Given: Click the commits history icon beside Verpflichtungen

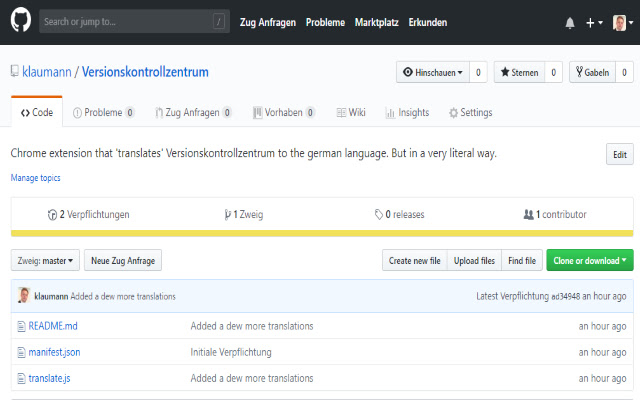Looking at the screenshot, I should click(x=52, y=215).
